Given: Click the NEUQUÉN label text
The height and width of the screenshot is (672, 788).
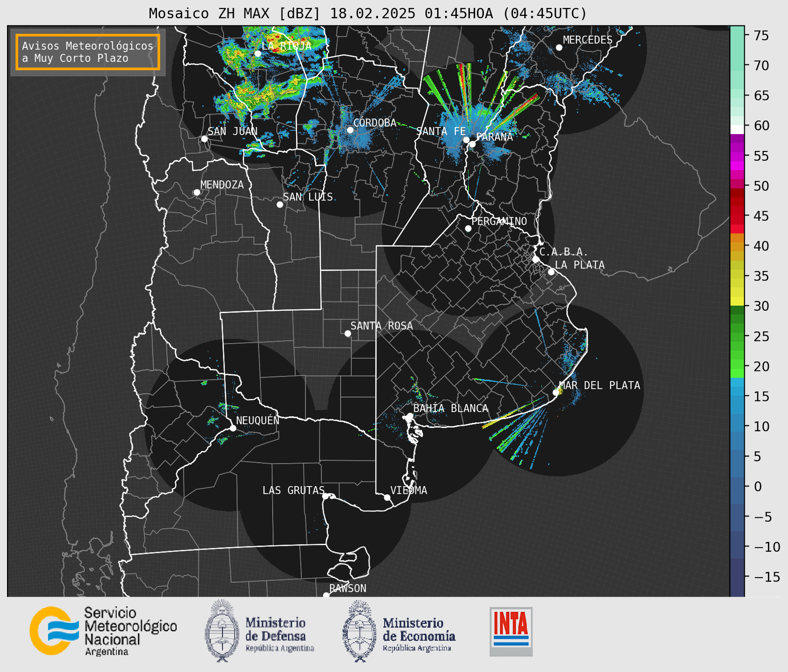Looking at the screenshot, I should pos(258,420).
